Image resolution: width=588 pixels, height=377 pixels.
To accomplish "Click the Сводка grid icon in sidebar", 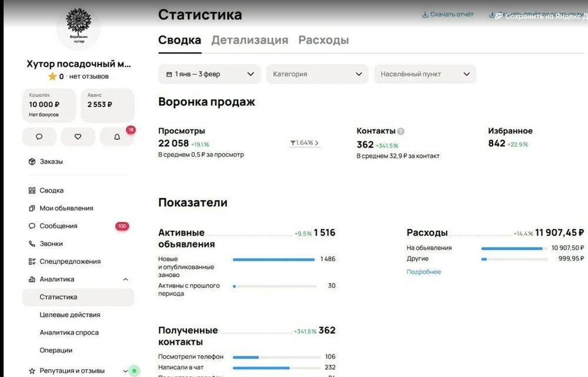I will pyautogui.click(x=32, y=191).
